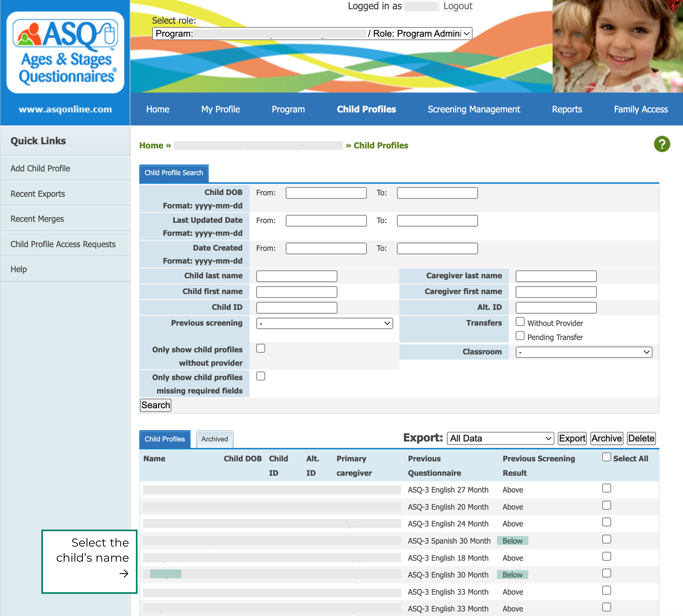Screen dimensions: 683x616
Task: Click the Child Profiles breadcrumb link
Action: 381,146
